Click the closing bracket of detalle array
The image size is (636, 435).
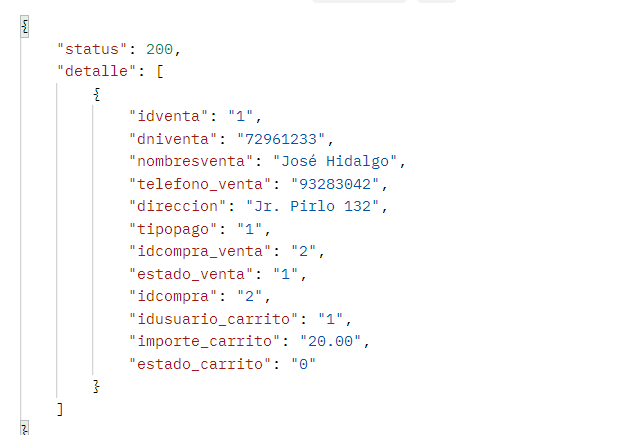[61, 408]
